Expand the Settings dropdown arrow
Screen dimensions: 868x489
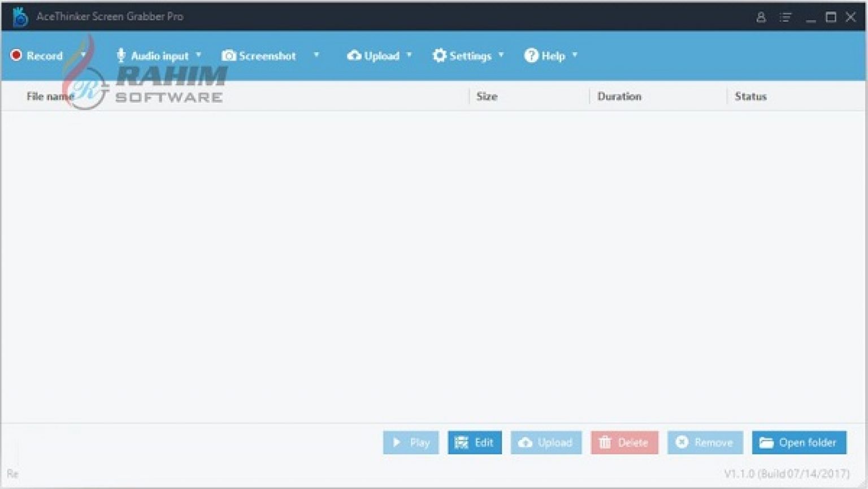[x=501, y=55]
